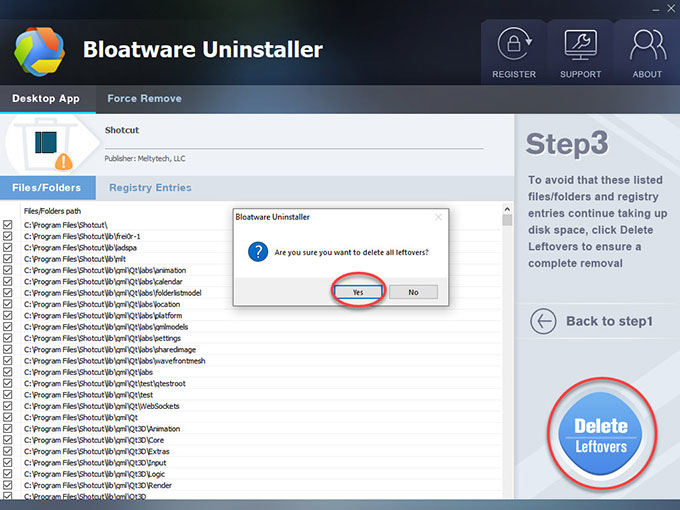The height and width of the screenshot is (510, 680).
Task: Toggle the Qt3D\Logic row checkbox
Action: pyautogui.click(x=7, y=474)
